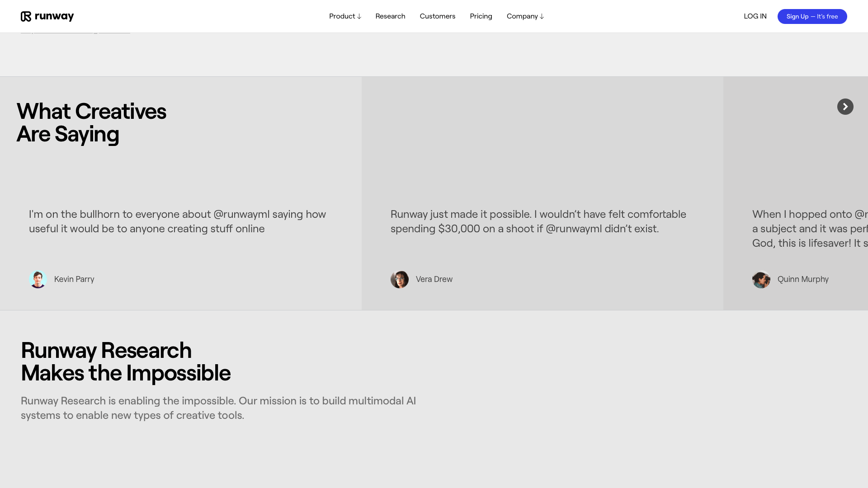The height and width of the screenshot is (488, 868).
Task: Click the LOG IN link
Action: click(x=755, y=16)
